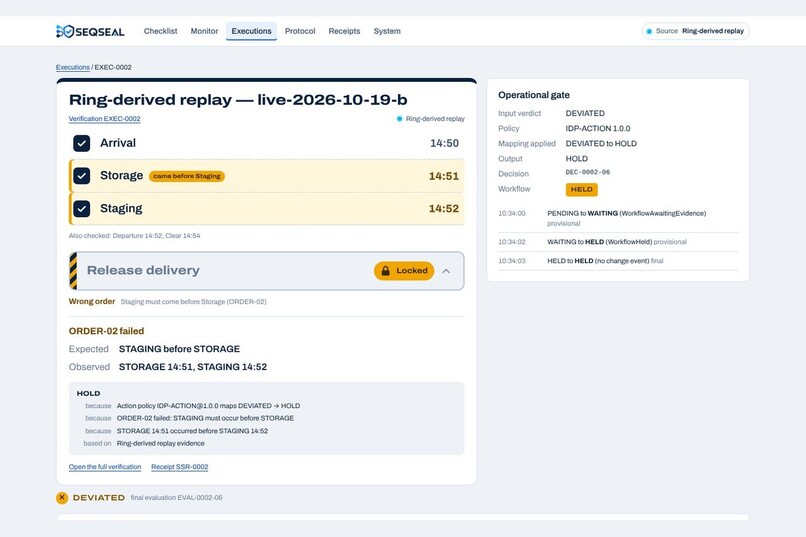Click the 'DEVIATED to HOLD' mapping value

click(x=601, y=143)
